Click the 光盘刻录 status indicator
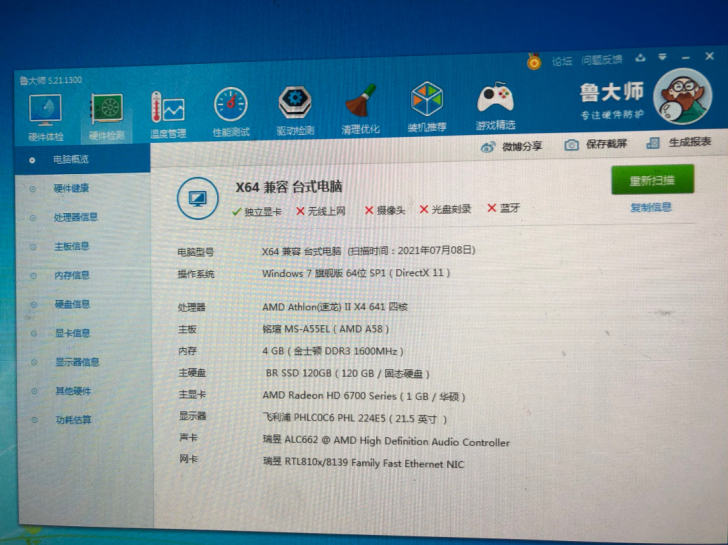 pyautogui.click(x=445, y=209)
